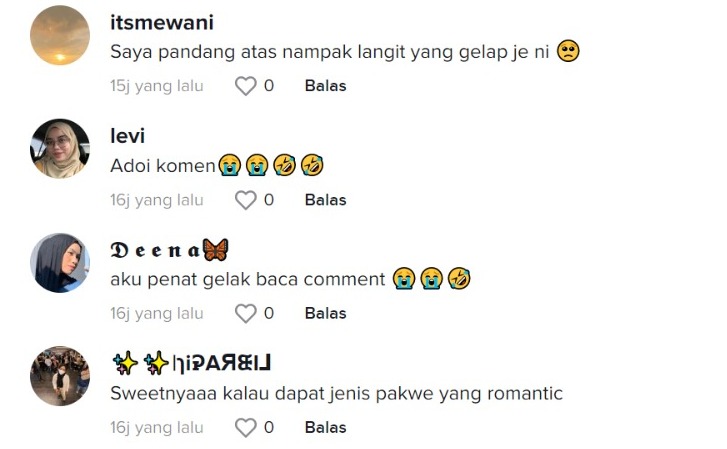Like itsmewani's comment with the heart icon
Screen dimensions: 727x449
245,87
